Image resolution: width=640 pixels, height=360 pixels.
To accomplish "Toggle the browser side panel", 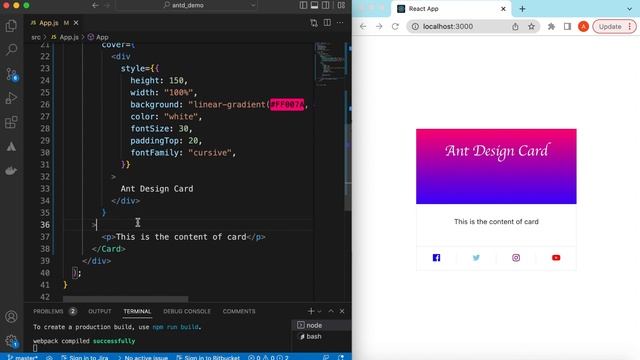I will 567,27.
